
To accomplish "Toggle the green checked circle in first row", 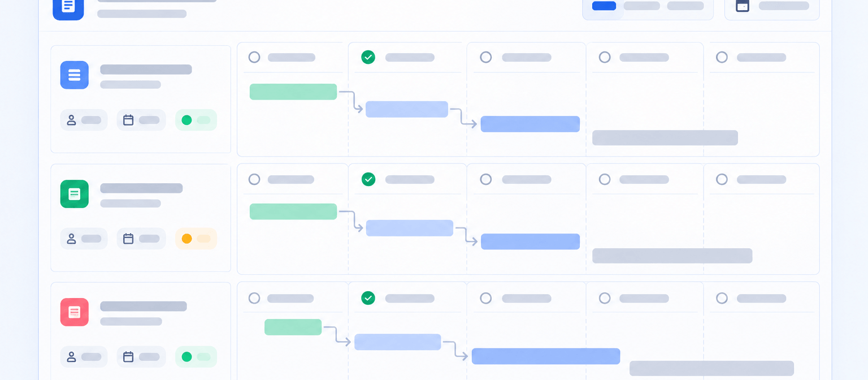I will [x=368, y=57].
